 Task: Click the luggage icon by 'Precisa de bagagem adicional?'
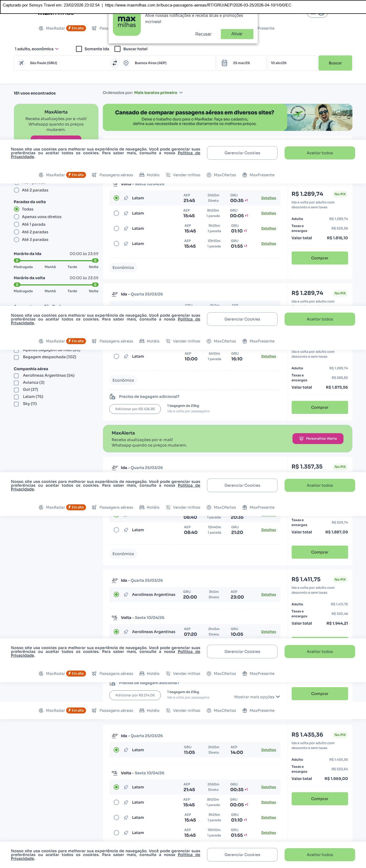click(113, 397)
